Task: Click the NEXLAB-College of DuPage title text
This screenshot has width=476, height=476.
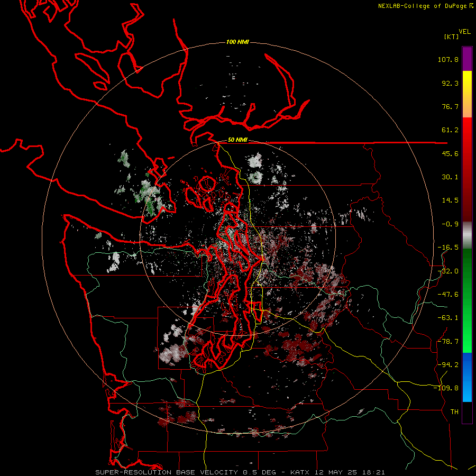Action: [x=422, y=6]
